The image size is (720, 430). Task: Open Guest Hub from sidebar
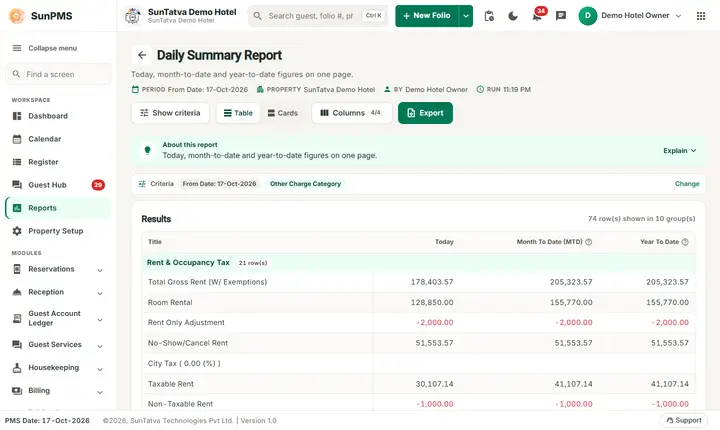pos(58,185)
